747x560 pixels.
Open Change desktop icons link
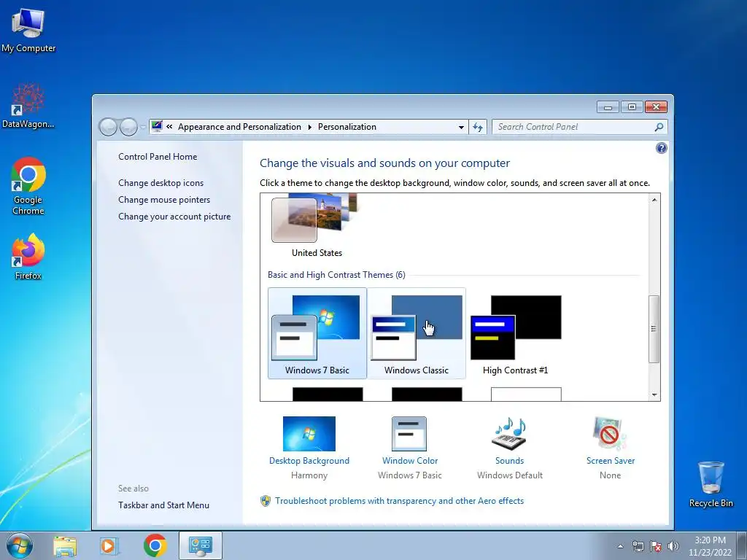(161, 183)
